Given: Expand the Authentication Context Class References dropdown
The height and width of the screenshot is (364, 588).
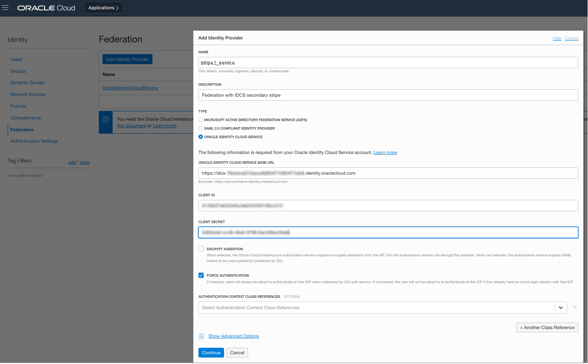Looking at the screenshot, I should point(561,307).
